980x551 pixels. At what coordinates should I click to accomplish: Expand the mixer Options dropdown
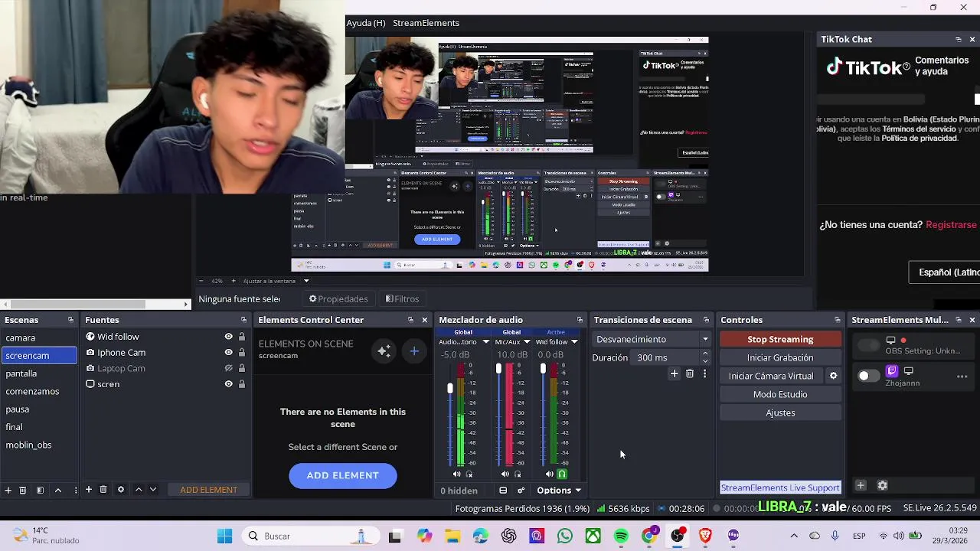559,491
